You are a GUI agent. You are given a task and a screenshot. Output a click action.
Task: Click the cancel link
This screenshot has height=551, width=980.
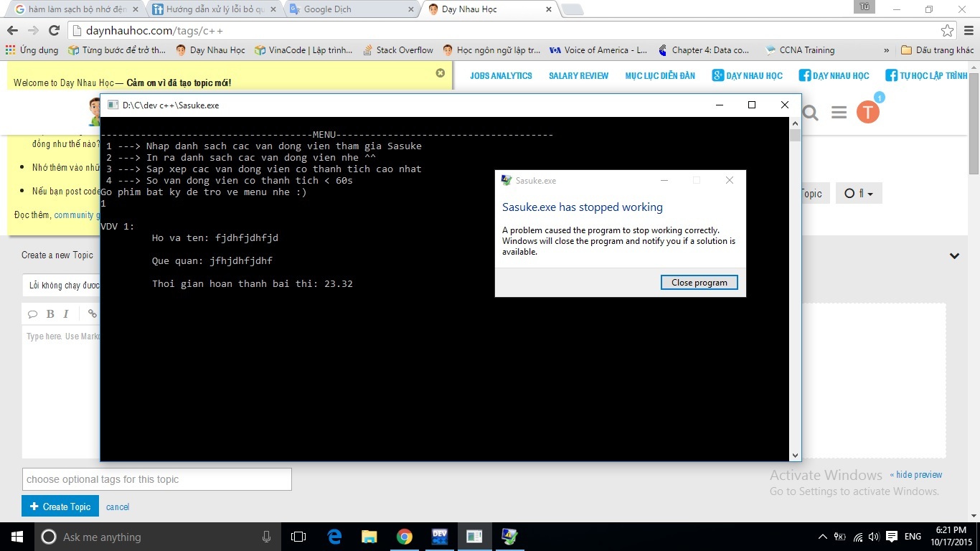(x=118, y=507)
